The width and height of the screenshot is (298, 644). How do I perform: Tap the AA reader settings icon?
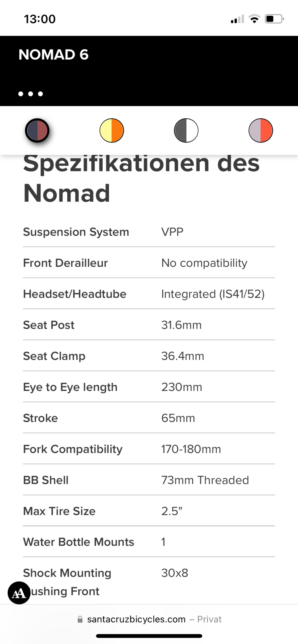tap(19, 593)
